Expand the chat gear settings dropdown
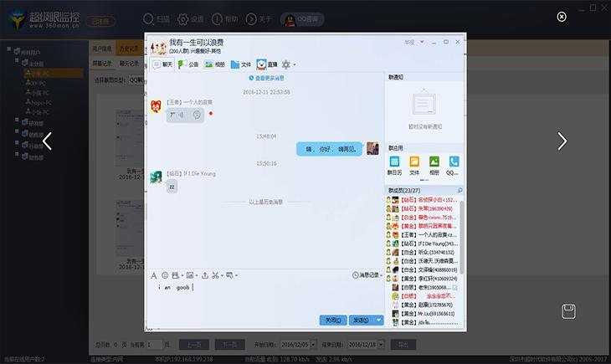The image size is (611, 364). 289,64
